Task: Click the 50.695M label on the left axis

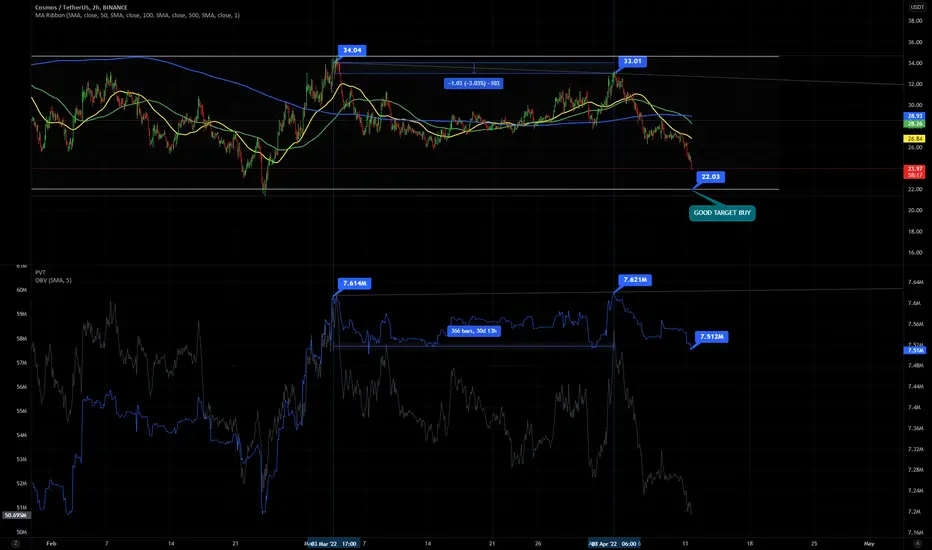Action: click(x=15, y=515)
